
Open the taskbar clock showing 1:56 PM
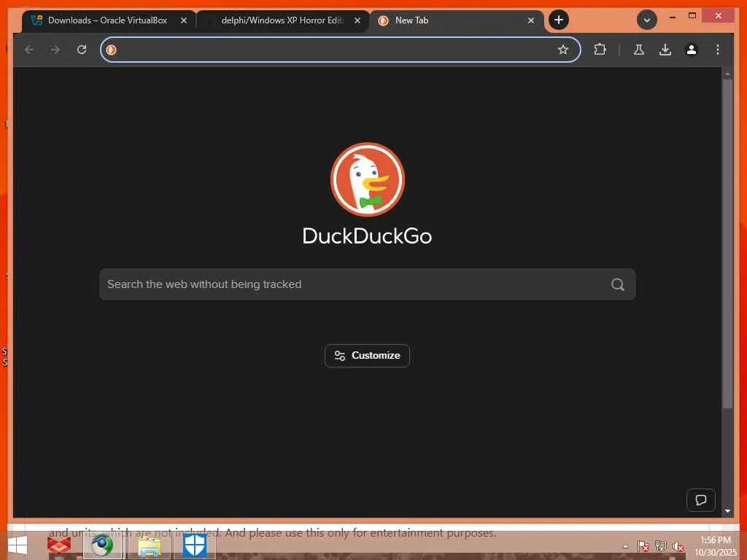coord(715,546)
